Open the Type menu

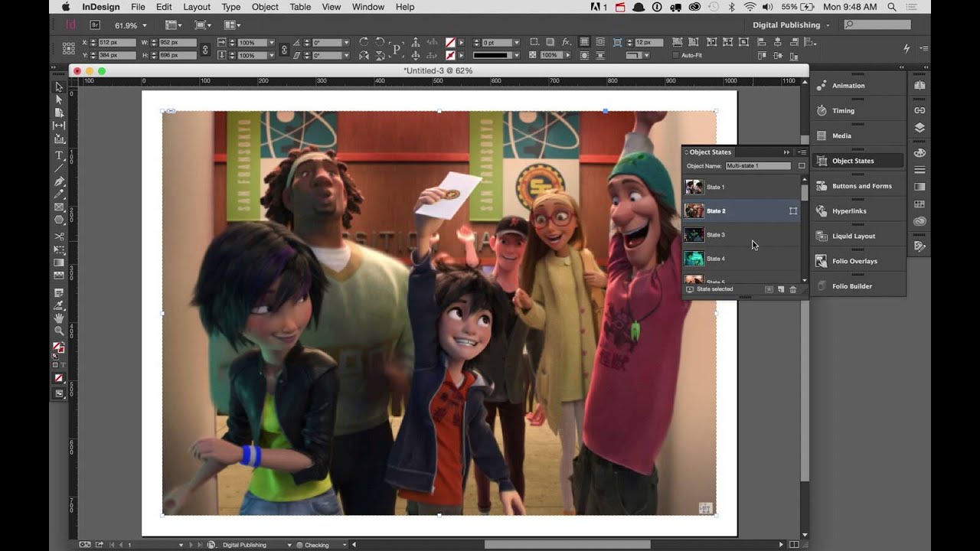pos(231,7)
